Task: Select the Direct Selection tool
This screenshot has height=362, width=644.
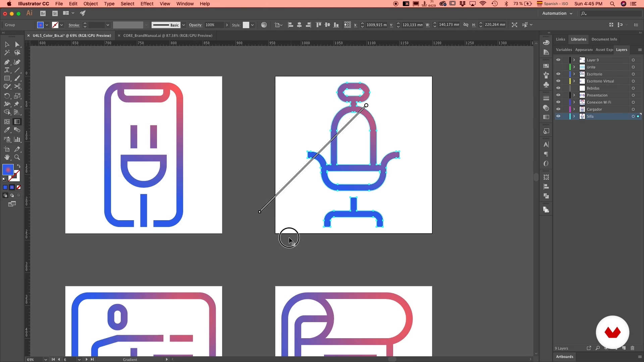Action: pyautogui.click(x=17, y=45)
